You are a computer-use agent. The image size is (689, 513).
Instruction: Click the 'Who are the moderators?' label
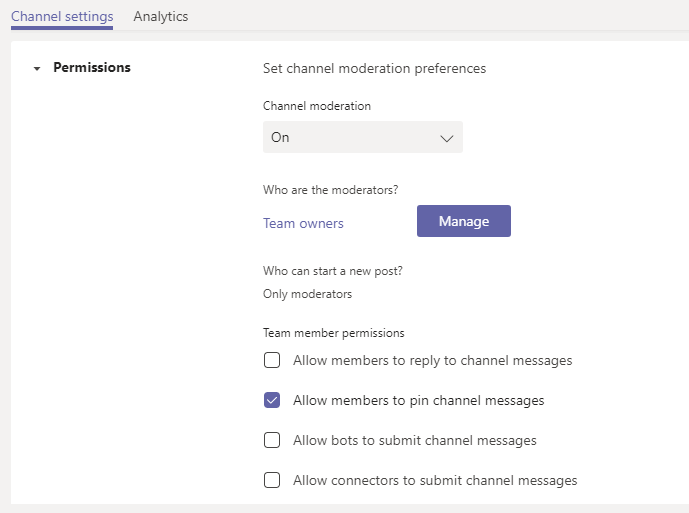point(325,189)
